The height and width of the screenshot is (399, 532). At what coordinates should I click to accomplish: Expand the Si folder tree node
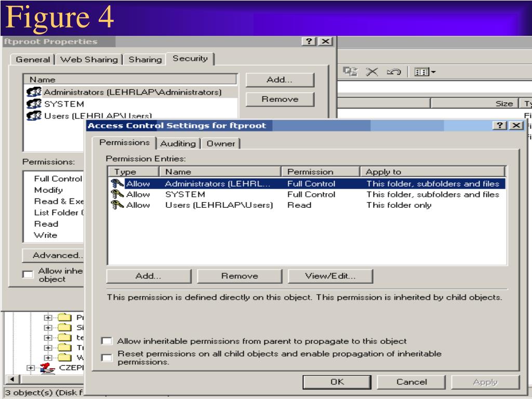48,328
